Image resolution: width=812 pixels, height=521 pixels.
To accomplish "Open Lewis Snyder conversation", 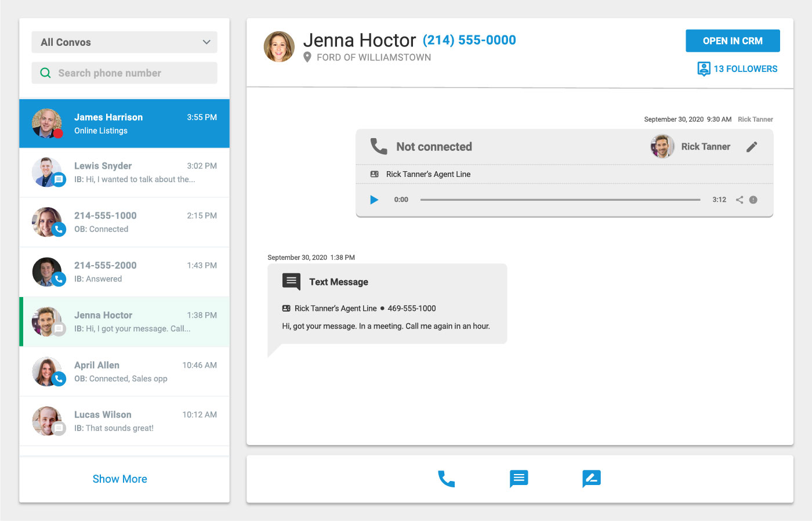I will [x=124, y=173].
